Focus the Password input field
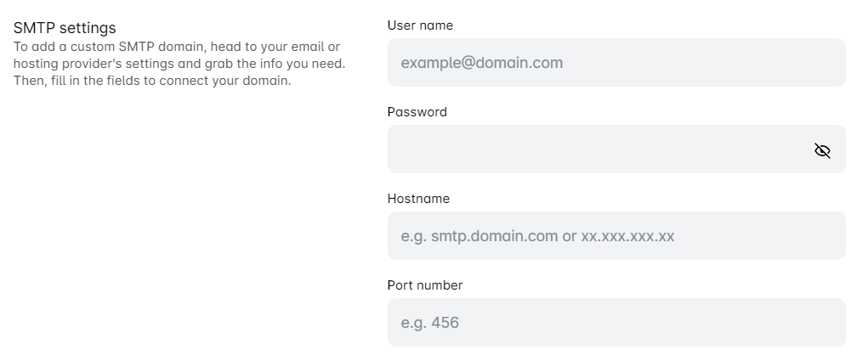The image size is (868, 355). (595, 150)
